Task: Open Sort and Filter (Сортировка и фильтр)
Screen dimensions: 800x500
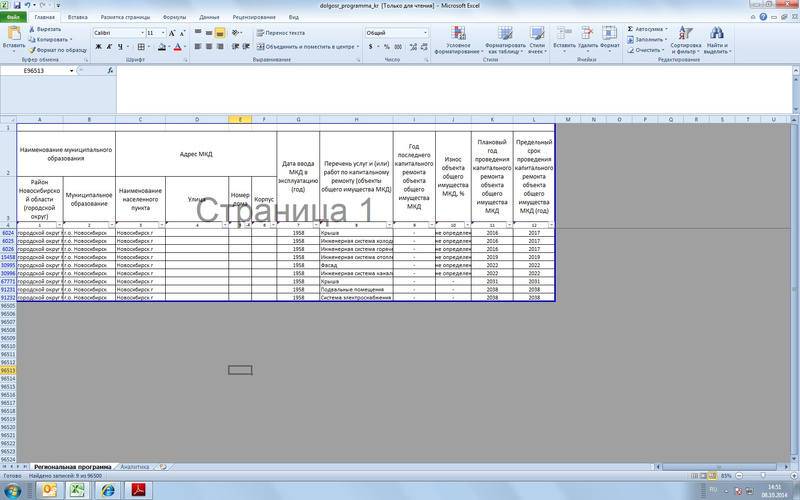Action: (x=686, y=40)
